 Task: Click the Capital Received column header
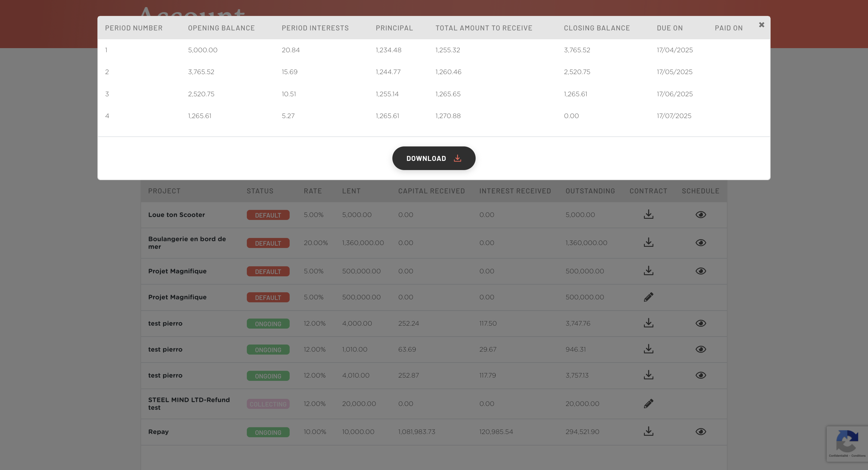(x=431, y=191)
